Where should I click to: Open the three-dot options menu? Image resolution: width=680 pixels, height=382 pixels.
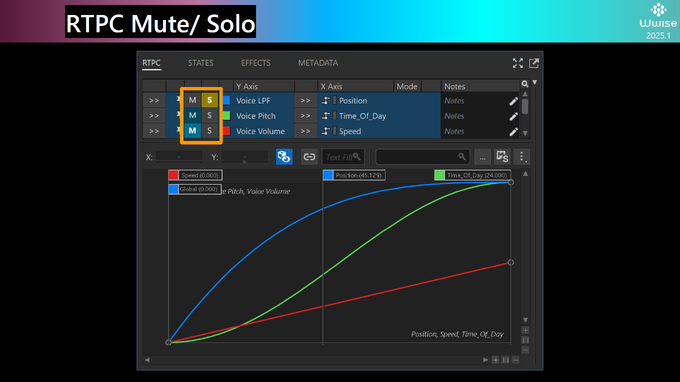[522, 157]
